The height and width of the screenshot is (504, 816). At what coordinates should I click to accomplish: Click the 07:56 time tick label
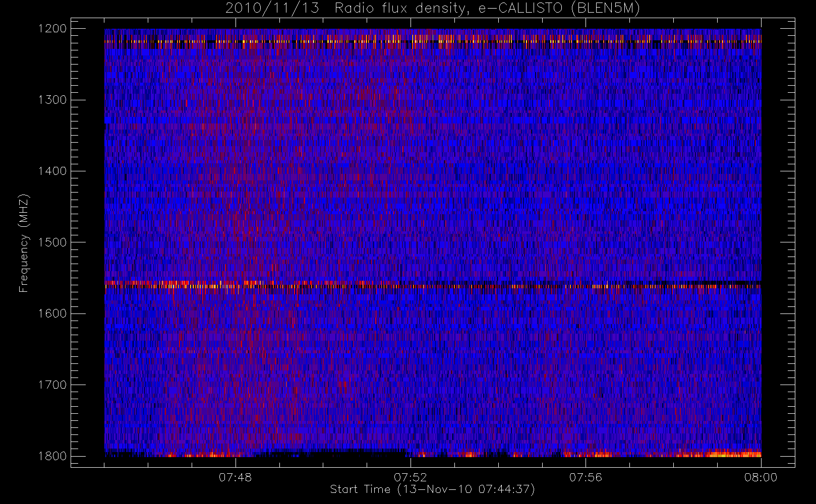tap(586, 477)
